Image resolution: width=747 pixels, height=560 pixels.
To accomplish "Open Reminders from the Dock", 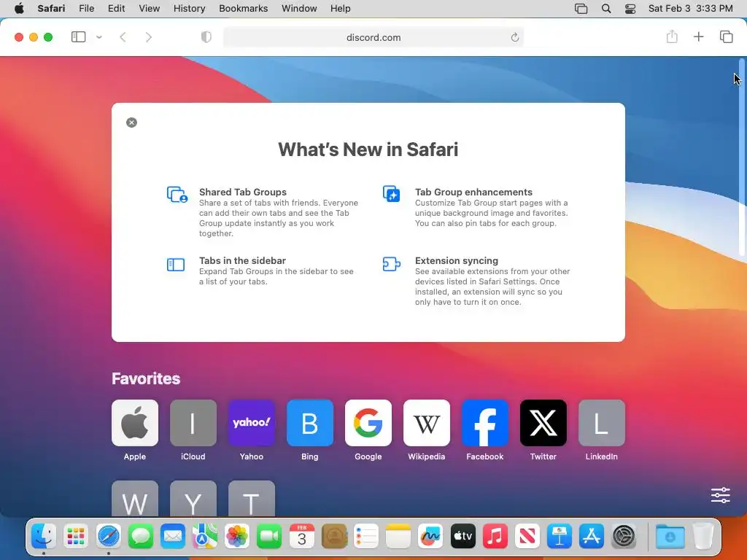I will click(x=366, y=537).
